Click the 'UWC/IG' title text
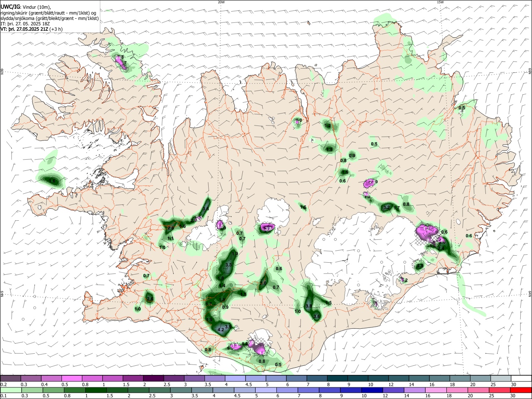Screen dimensions: 532x399 click(x=10, y=7)
